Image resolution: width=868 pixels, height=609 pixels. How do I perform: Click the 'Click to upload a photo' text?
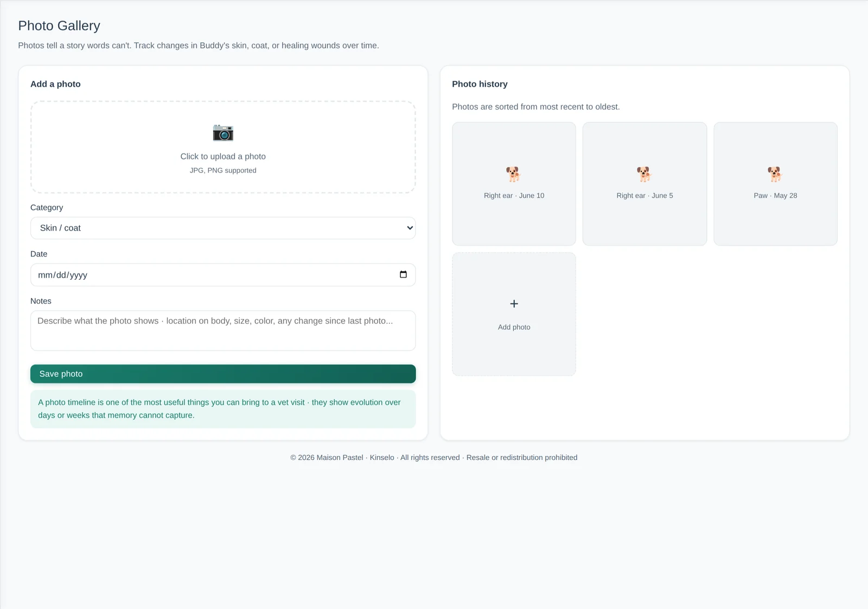223,156
